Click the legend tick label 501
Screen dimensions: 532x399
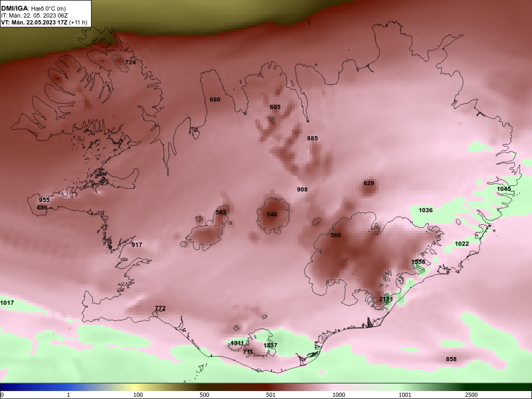[x=271, y=395]
